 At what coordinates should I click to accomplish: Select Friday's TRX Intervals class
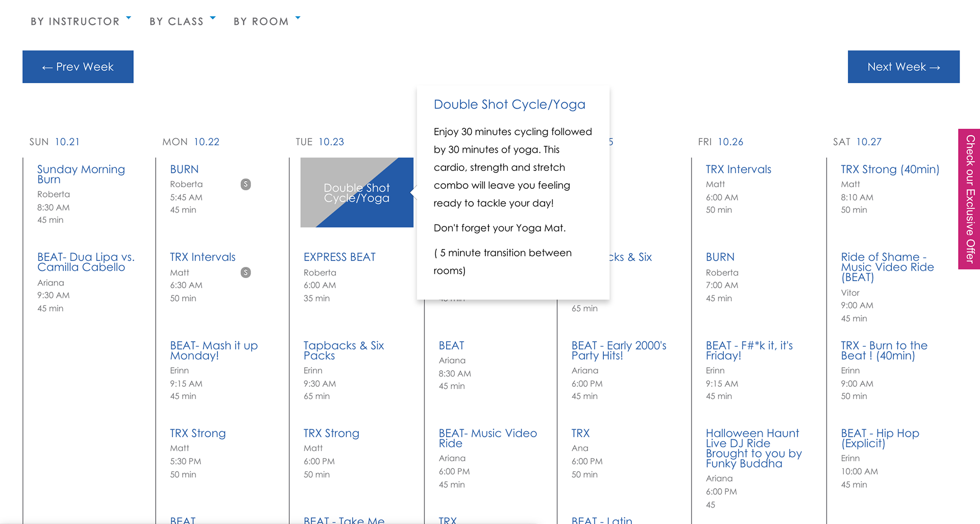point(738,169)
